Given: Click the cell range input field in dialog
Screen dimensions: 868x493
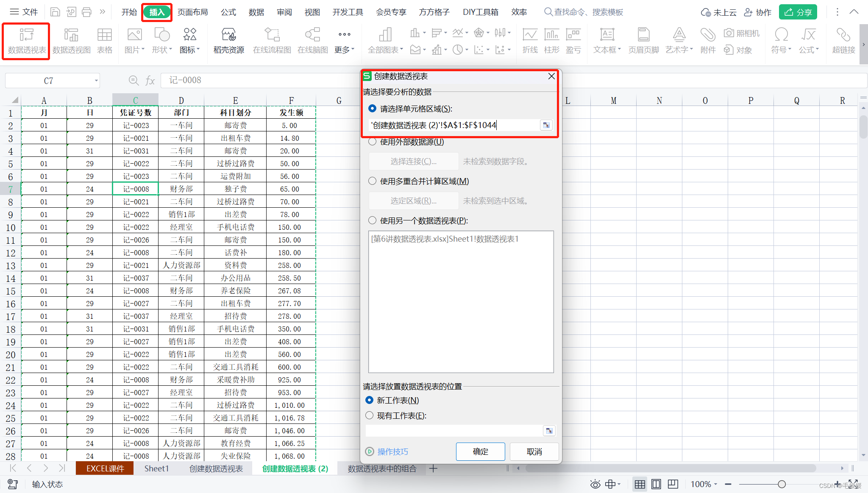Looking at the screenshot, I should pos(454,125).
